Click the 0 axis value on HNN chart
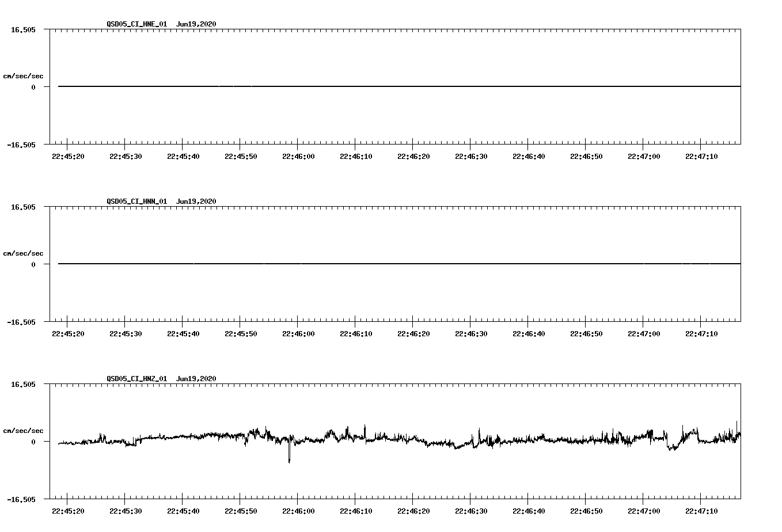782x532 pixels. (x=33, y=264)
